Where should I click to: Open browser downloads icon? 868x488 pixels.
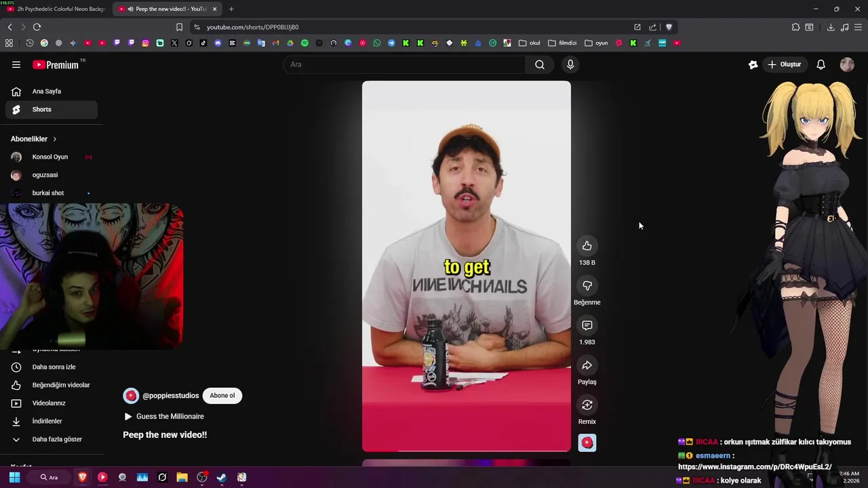(831, 27)
